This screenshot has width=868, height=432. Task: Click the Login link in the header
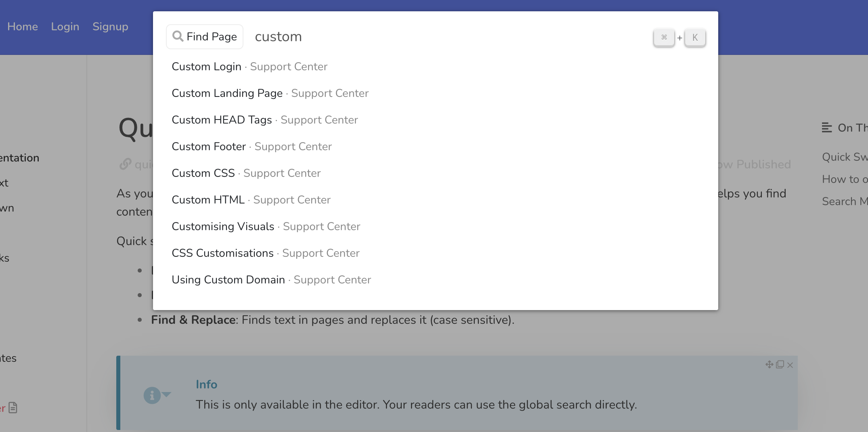pyautogui.click(x=65, y=27)
